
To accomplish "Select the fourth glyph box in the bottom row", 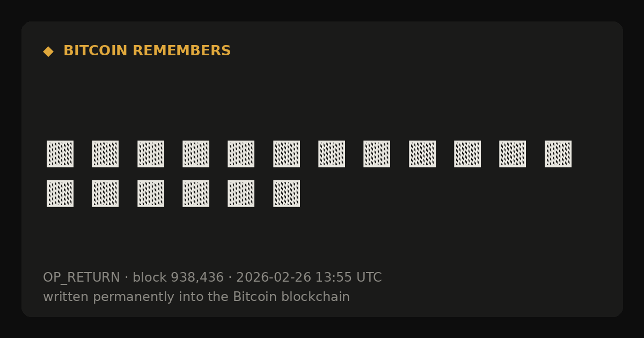I will click(x=196, y=194).
